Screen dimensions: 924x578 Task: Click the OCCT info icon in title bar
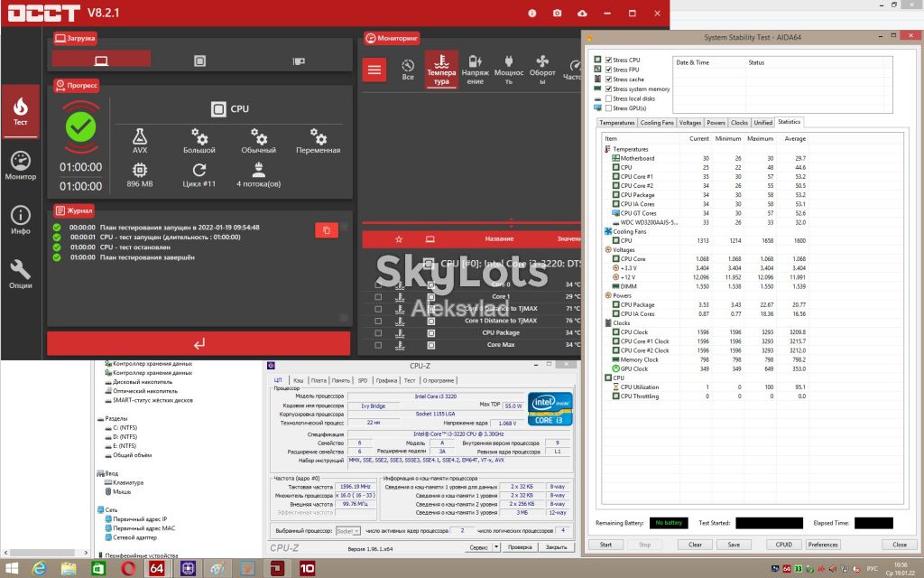coord(532,13)
